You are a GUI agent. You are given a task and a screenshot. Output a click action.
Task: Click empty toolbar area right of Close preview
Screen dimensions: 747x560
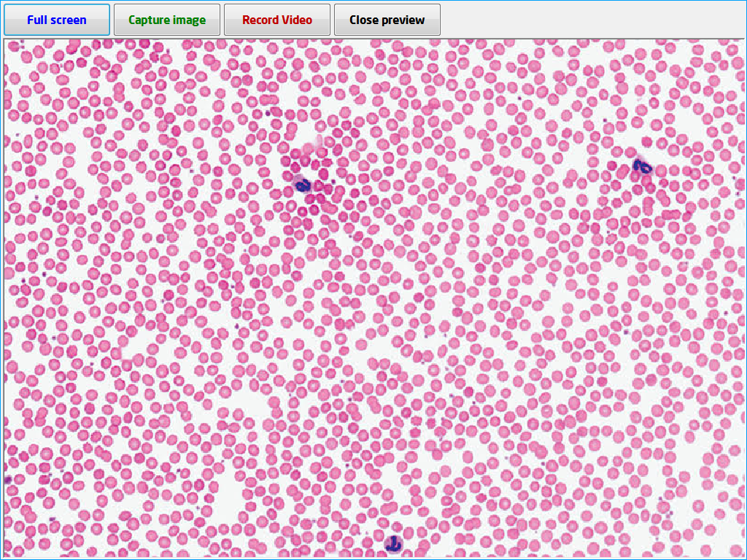(x=591, y=20)
